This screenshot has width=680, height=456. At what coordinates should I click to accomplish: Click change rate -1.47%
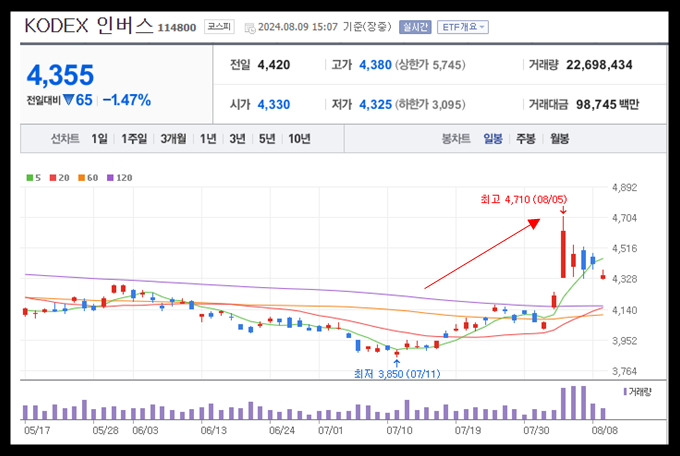(127, 100)
